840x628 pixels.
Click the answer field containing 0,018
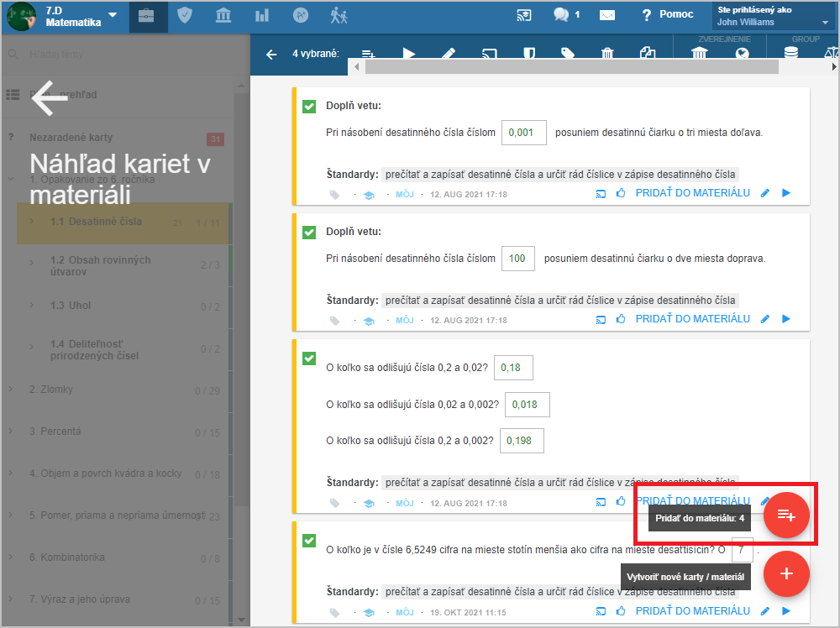point(528,405)
